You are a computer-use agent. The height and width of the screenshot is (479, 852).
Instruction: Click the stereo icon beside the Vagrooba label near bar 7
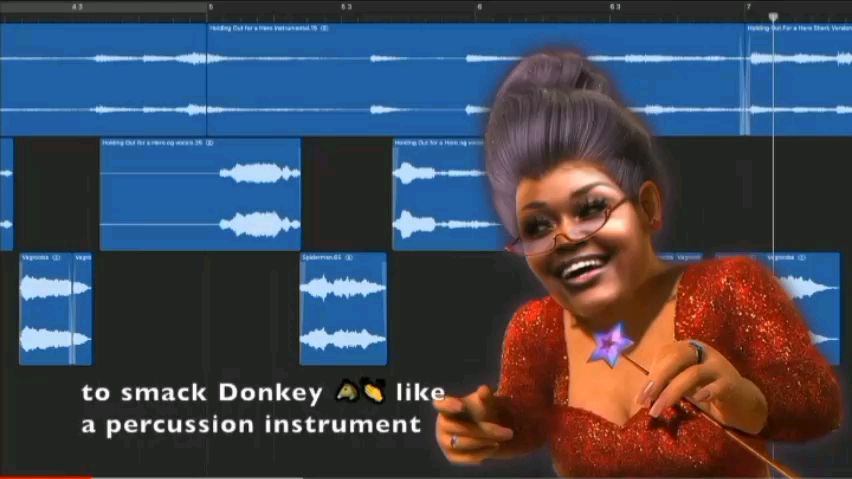801,257
